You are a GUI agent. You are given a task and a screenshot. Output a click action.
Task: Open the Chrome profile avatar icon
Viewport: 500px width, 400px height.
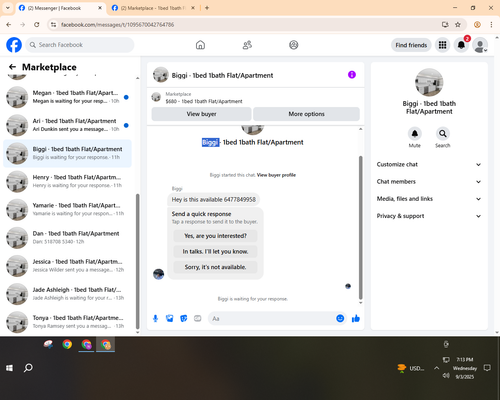point(477,25)
